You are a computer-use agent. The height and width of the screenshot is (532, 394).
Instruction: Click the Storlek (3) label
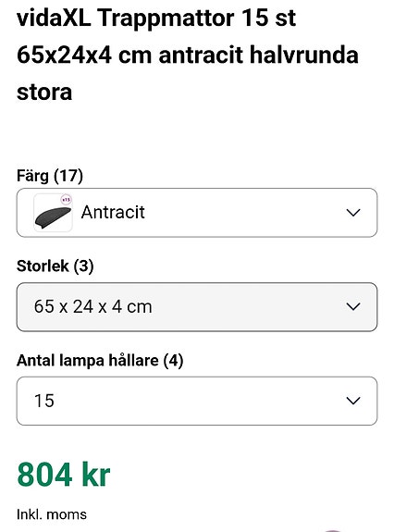55,266
